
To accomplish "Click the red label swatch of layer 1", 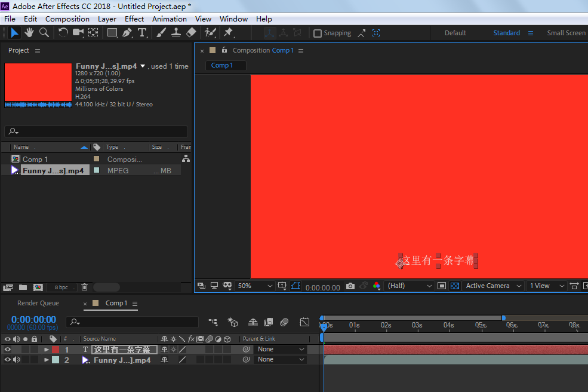I will tap(56, 350).
